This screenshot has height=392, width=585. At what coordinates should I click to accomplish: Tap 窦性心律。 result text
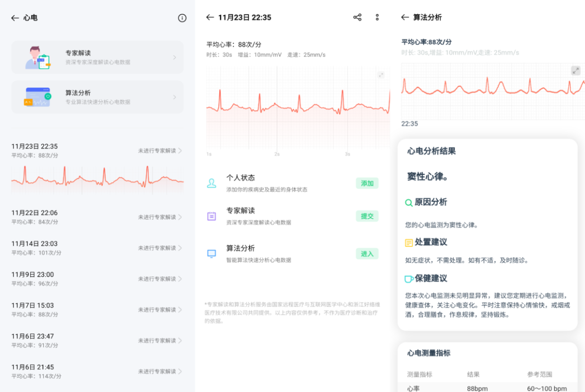click(x=427, y=177)
